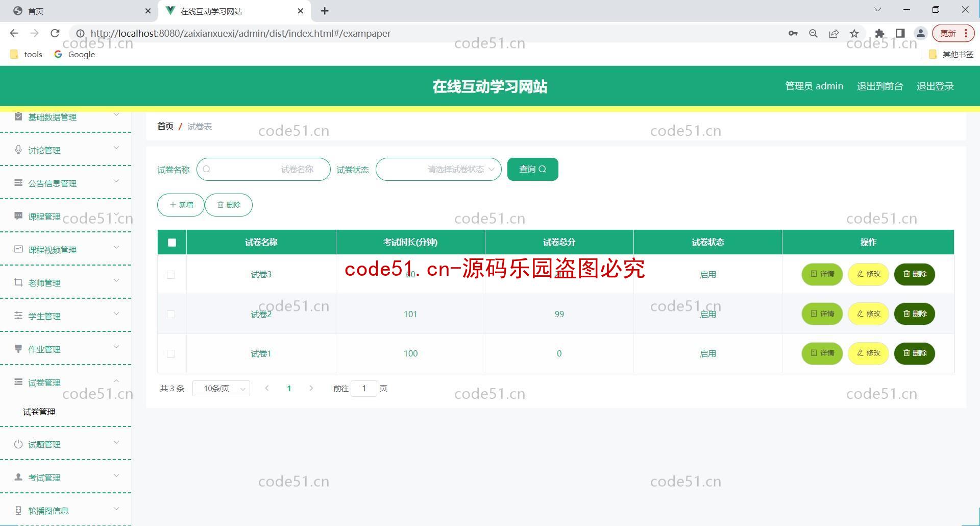This screenshot has width=980, height=526.
Task: Expand the 学生管理 menu chevron
Action: [116, 314]
